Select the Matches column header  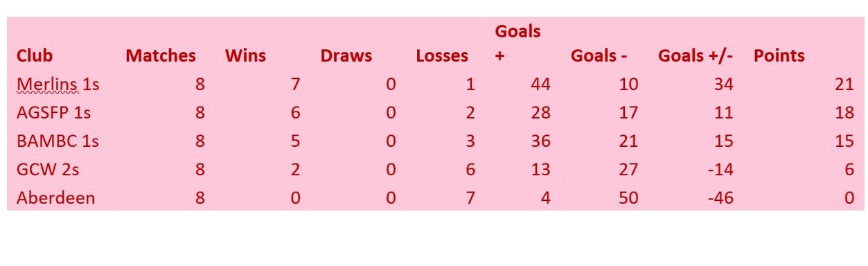161,56
